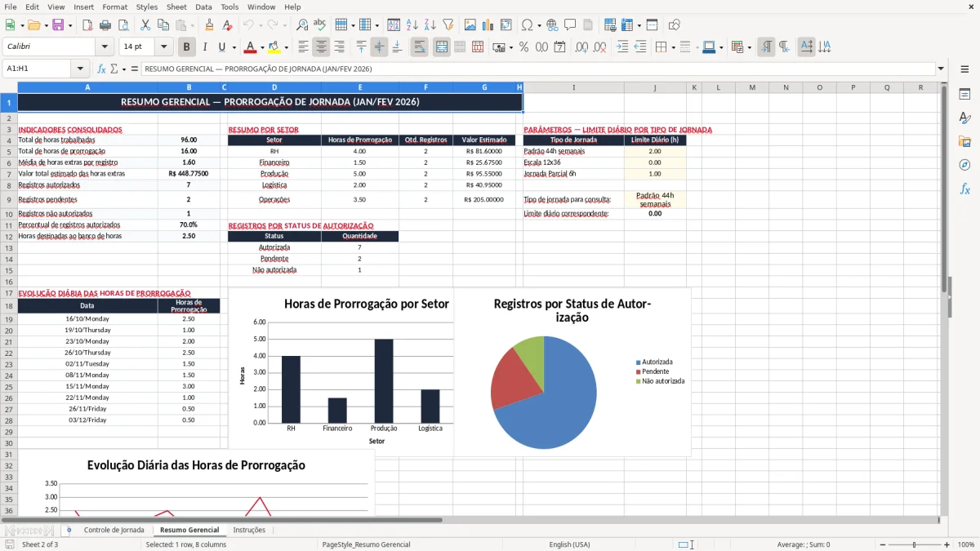This screenshot has height=551, width=980.
Task: Open Font Color dropdown arrow
Action: pyautogui.click(x=261, y=47)
